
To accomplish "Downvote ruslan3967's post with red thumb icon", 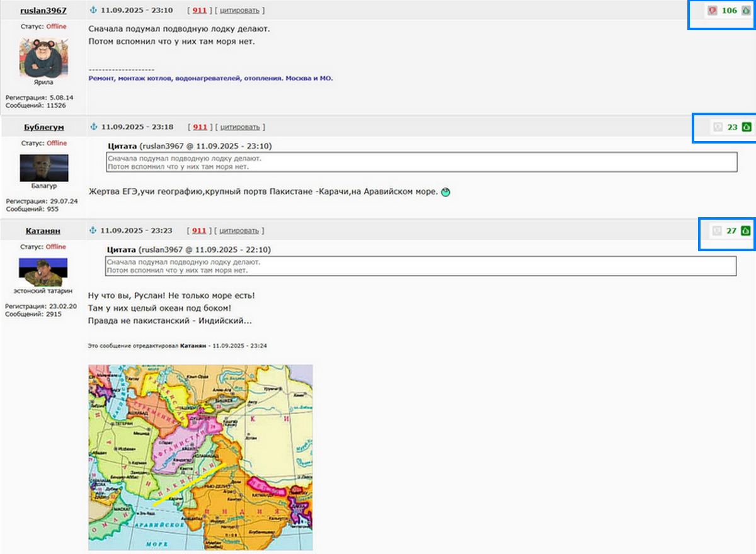I will 713,11.
